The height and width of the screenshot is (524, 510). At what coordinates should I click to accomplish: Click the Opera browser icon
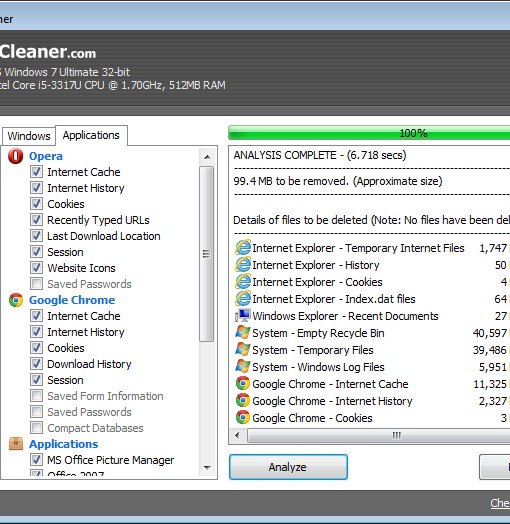[x=16, y=156]
